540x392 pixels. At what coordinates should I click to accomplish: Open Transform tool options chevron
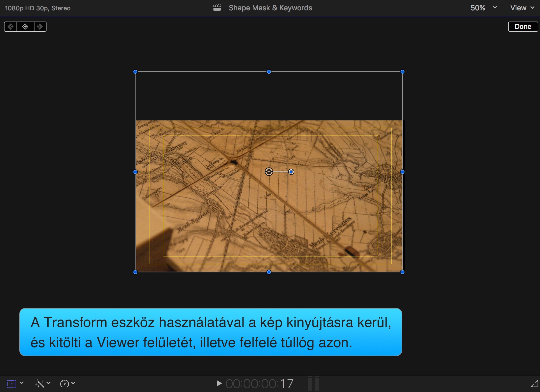click(x=22, y=383)
